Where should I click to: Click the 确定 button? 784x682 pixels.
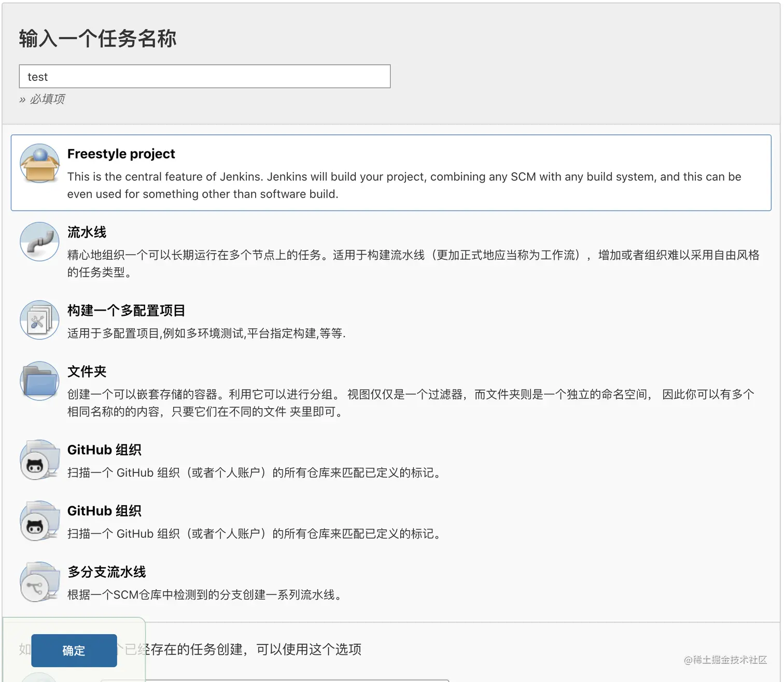(x=74, y=650)
